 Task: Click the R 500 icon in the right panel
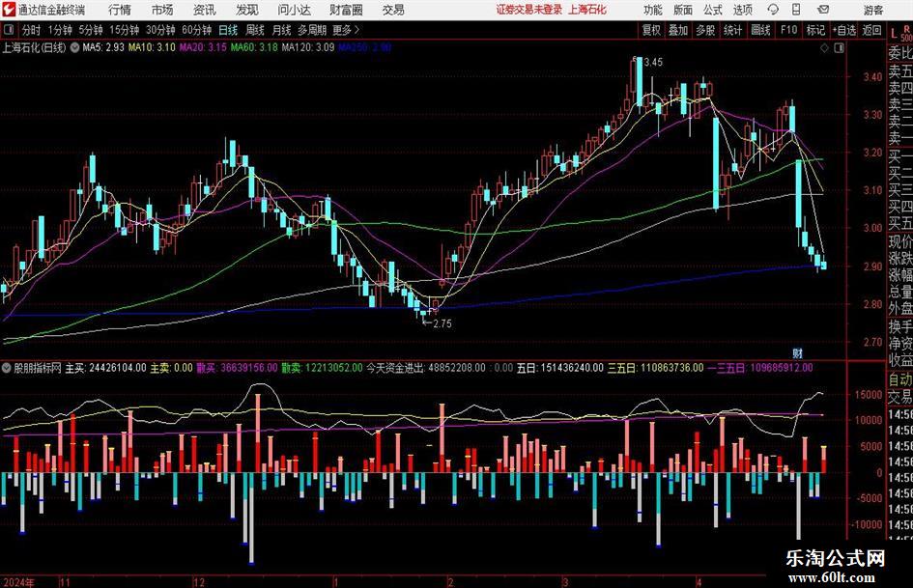point(906,33)
